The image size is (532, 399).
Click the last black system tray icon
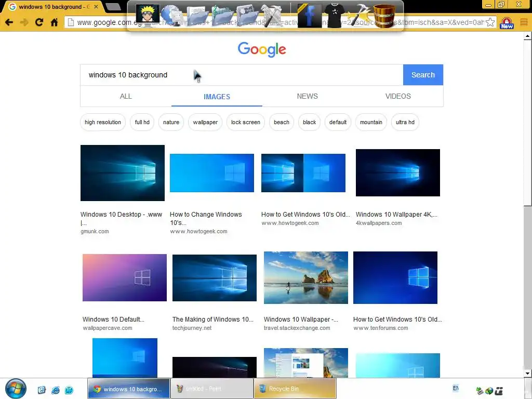pyautogui.click(x=499, y=391)
